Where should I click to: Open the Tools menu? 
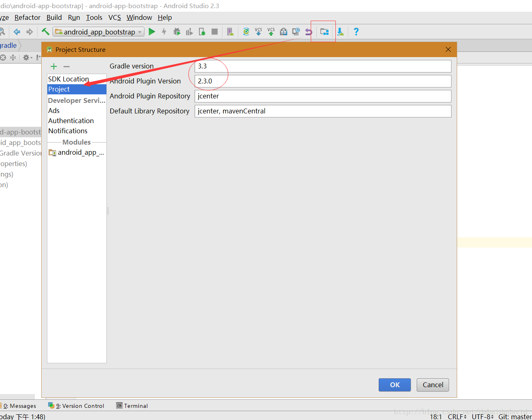[94, 17]
